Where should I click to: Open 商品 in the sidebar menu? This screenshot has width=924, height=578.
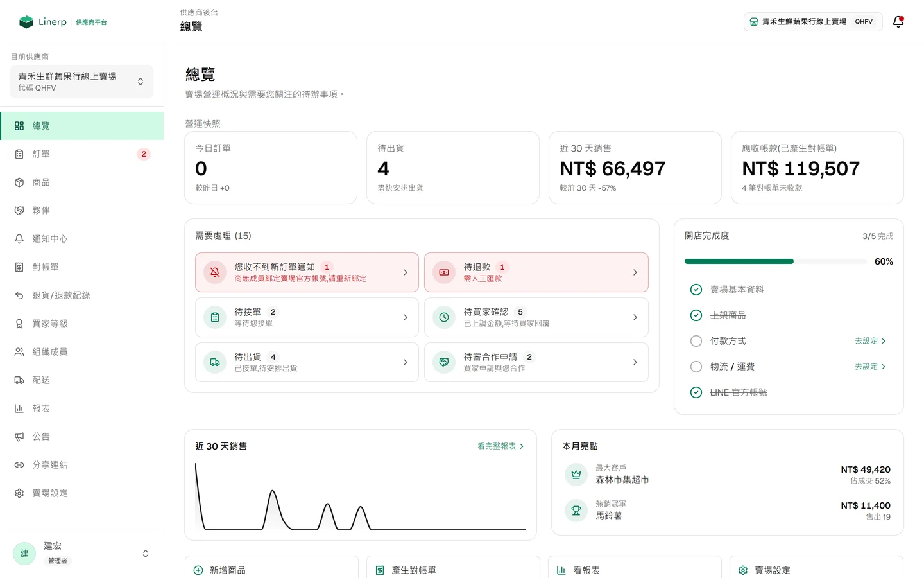[x=82, y=182]
